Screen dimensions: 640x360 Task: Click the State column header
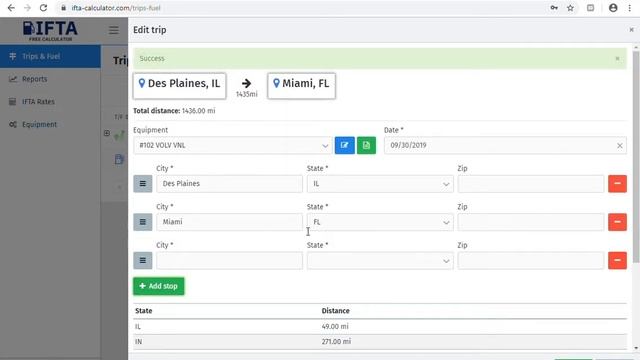144,311
